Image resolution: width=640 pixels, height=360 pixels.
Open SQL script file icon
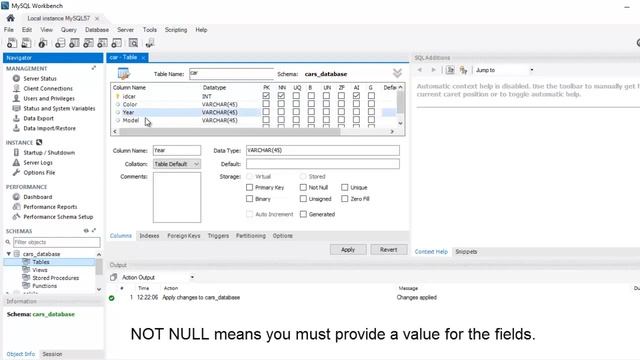(27, 43)
